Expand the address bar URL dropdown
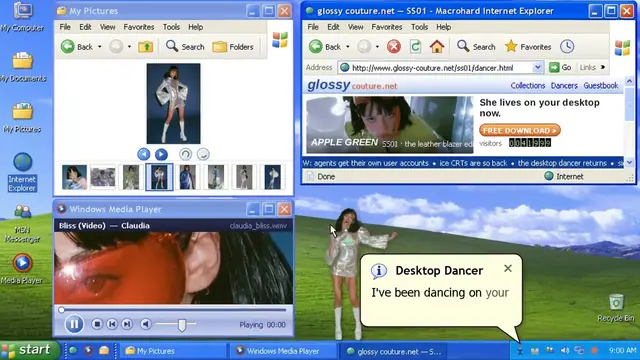The image size is (640, 360). coord(538,67)
